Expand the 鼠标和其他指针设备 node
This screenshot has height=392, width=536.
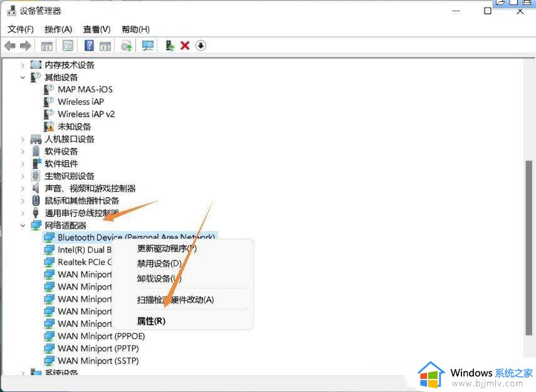click(23, 201)
